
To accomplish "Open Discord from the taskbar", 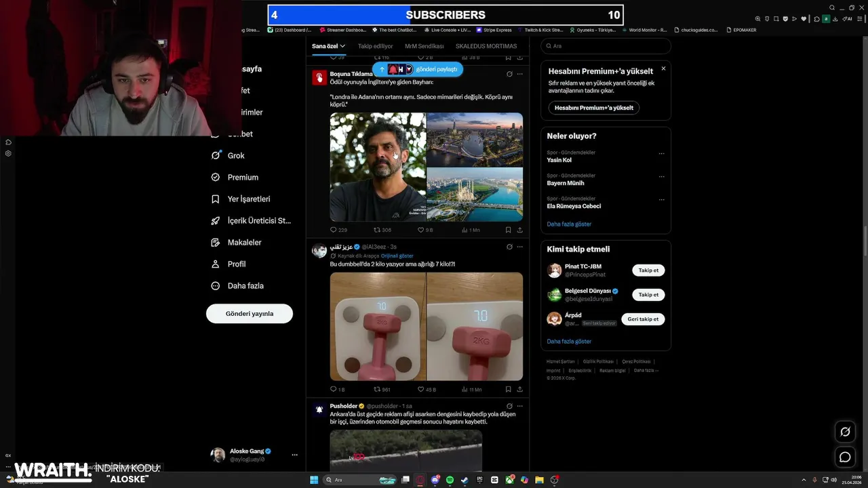I will (x=435, y=480).
